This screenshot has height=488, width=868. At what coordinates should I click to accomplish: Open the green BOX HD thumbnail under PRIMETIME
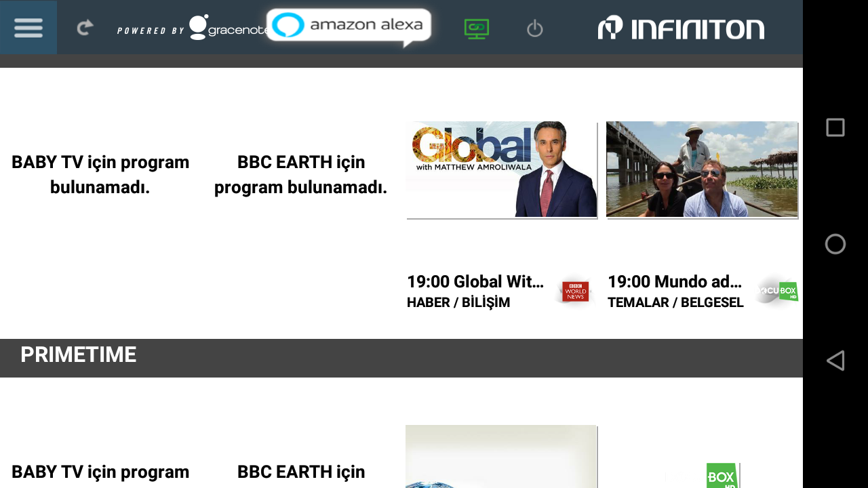click(x=722, y=475)
